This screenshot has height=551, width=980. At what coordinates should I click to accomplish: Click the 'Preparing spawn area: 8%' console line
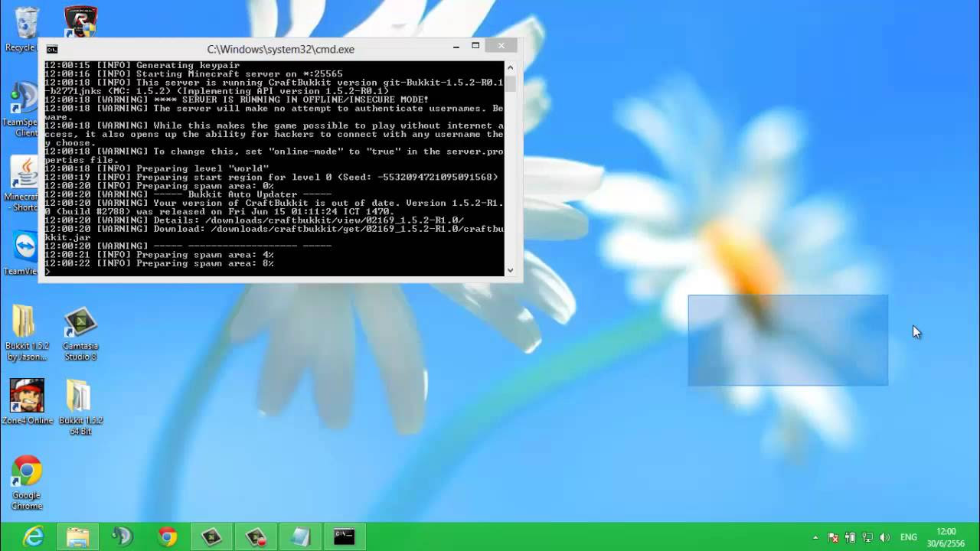(x=158, y=263)
